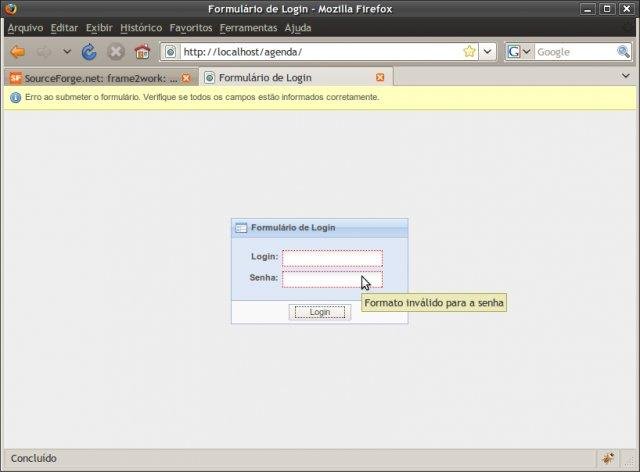The image size is (640, 472).
Task: Click the 'Senha:' field label
Action: [x=264, y=278]
